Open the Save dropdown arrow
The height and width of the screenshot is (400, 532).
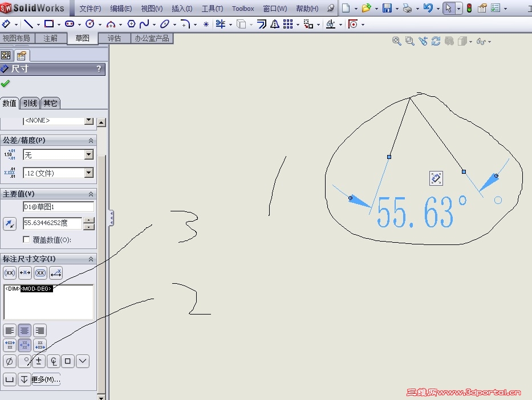click(397, 9)
